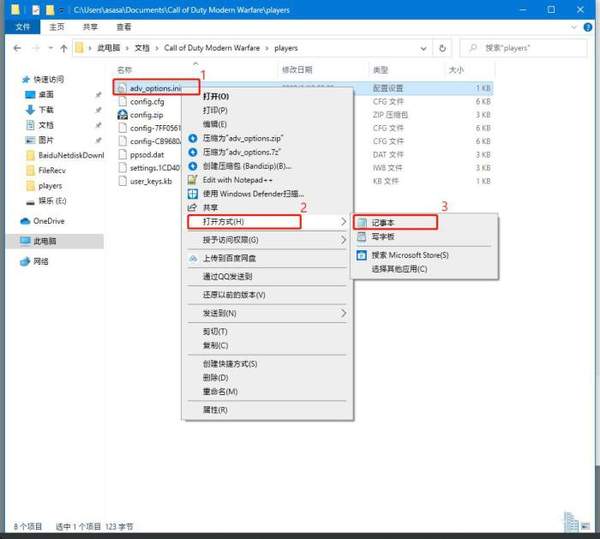The width and height of the screenshot is (600, 539).
Task: Click the Back navigation arrow
Action: coord(17,48)
